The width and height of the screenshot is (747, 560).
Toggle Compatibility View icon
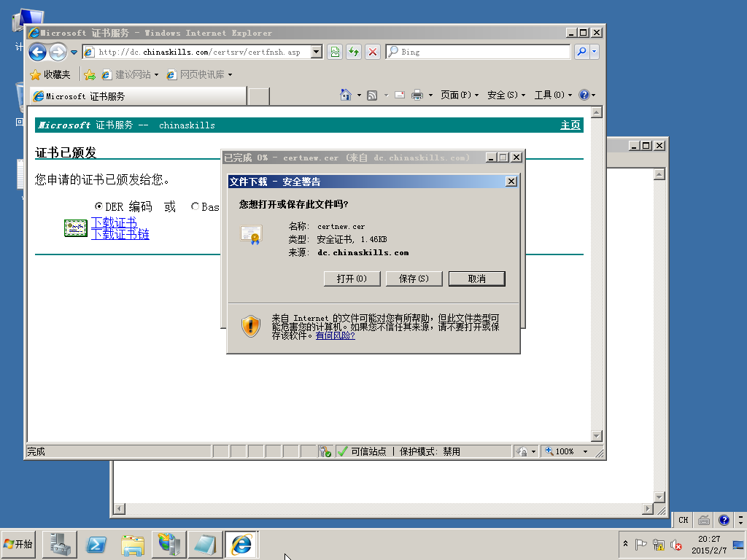pyautogui.click(x=335, y=52)
